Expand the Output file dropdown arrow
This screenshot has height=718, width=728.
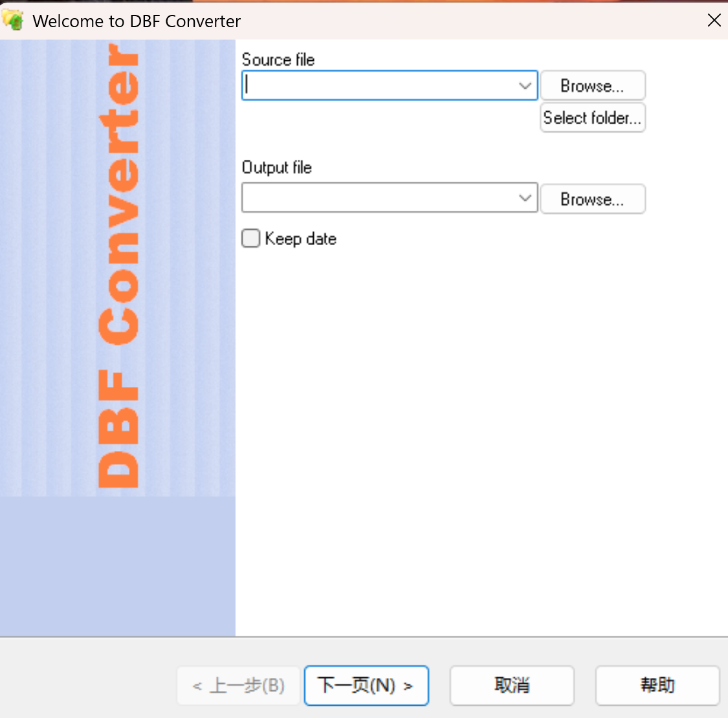[x=525, y=198]
